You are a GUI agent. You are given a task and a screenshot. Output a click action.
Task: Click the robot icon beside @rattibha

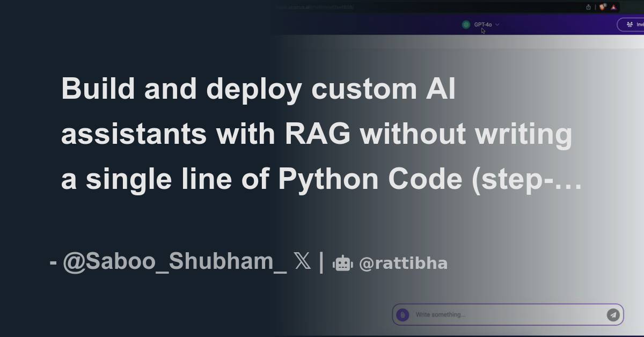(x=343, y=262)
